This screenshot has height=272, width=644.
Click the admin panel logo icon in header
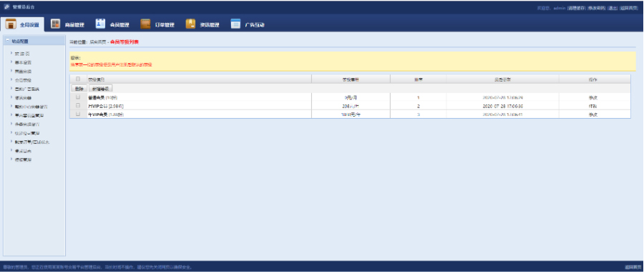click(6, 7)
